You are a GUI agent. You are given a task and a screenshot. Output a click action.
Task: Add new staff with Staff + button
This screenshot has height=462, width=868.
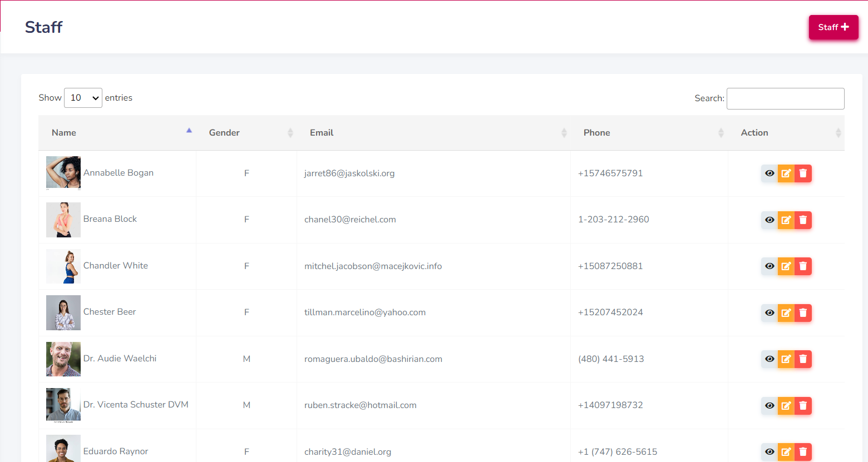tap(834, 27)
